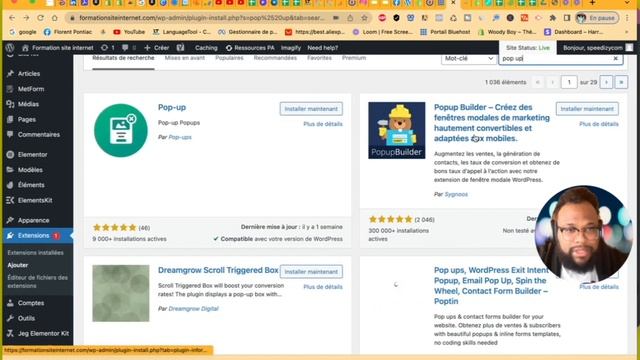
Task: Click the green Pop-up plugin thumbnail
Action: point(121,131)
